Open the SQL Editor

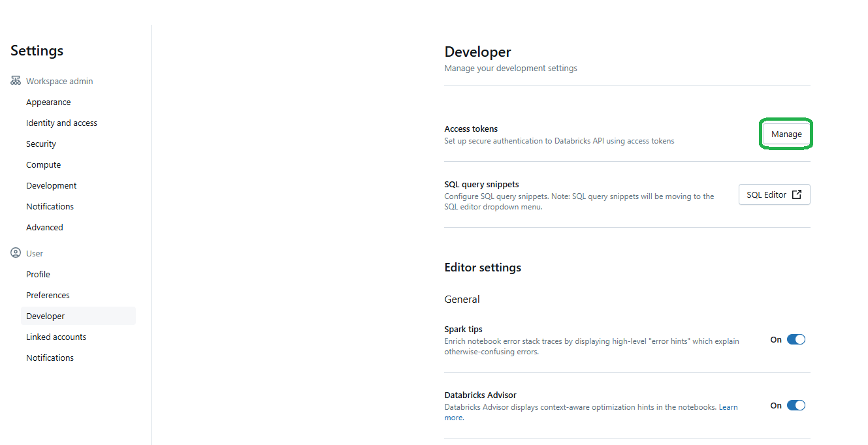tap(774, 194)
